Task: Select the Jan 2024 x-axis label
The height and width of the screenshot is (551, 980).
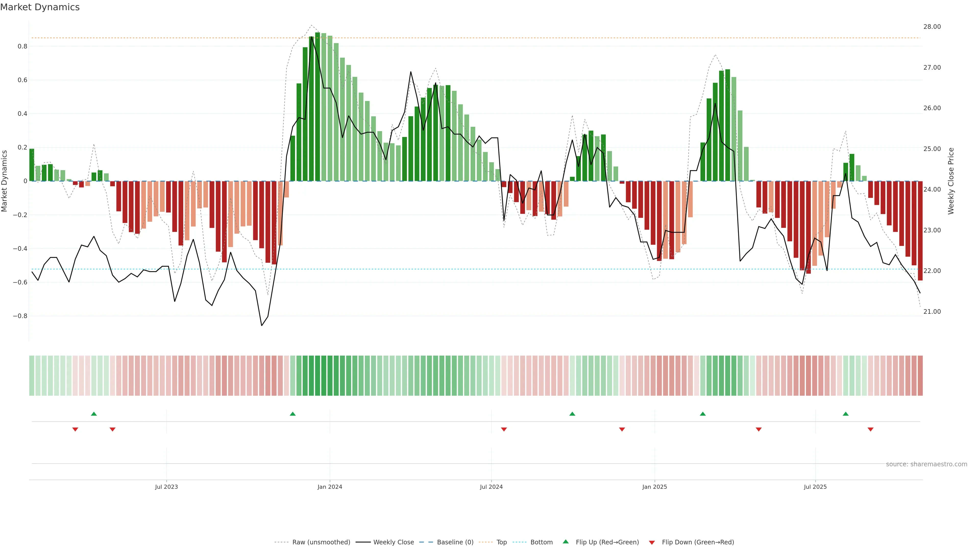Action: point(330,487)
